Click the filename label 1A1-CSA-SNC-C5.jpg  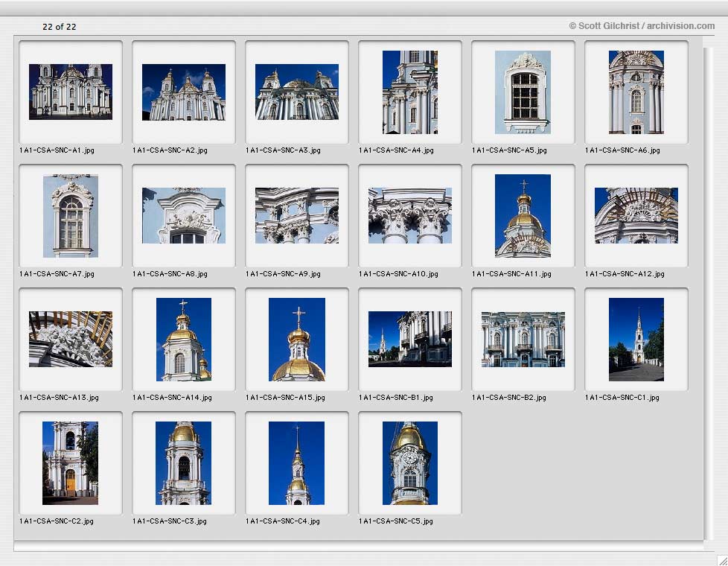click(396, 521)
